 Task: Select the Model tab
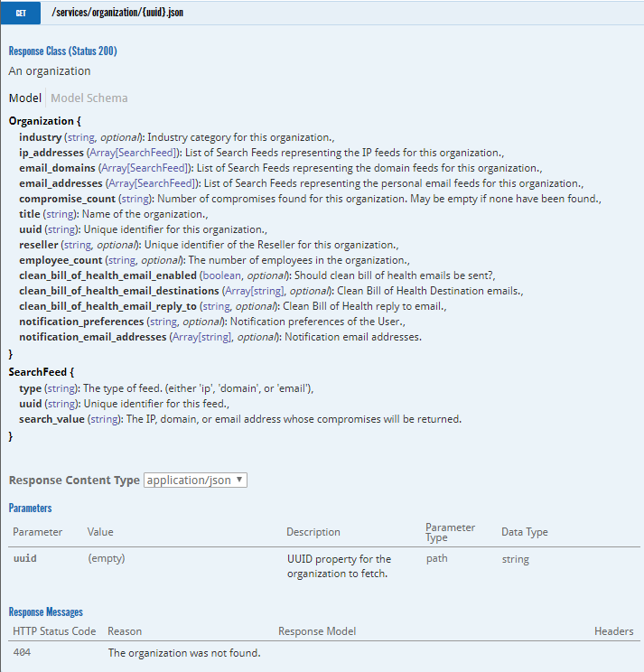pos(24,98)
